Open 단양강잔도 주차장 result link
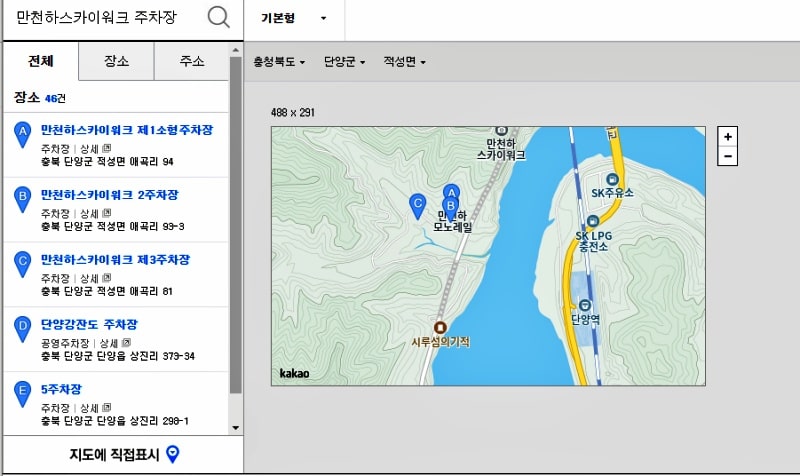The width and height of the screenshot is (800, 476). click(89, 324)
